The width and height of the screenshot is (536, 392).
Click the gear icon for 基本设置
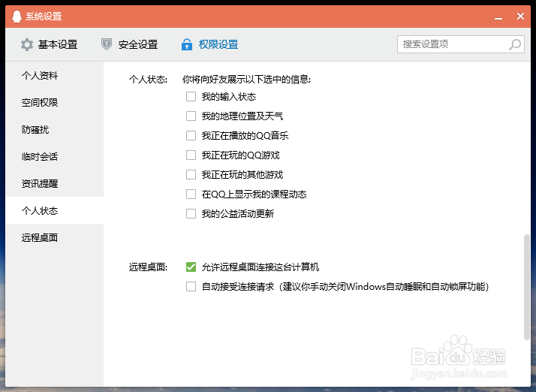click(27, 44)
